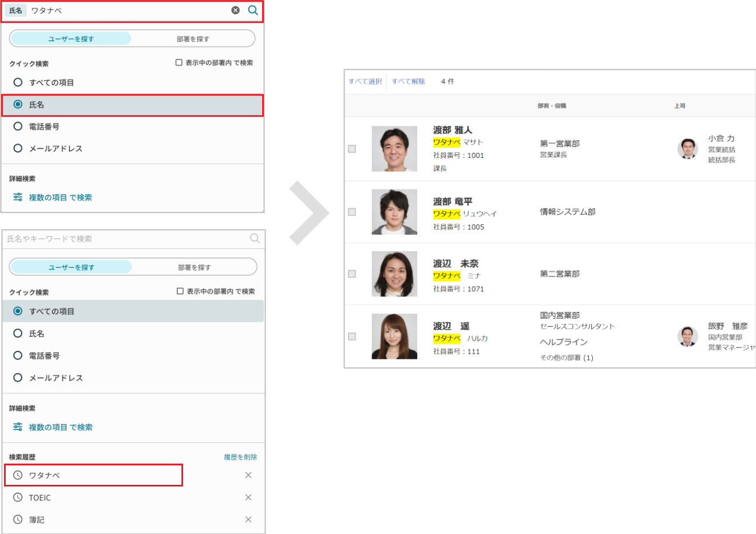756x534 pixels.
Task: Click すべて解除 link in results
Action: click(x=408, y=81)
